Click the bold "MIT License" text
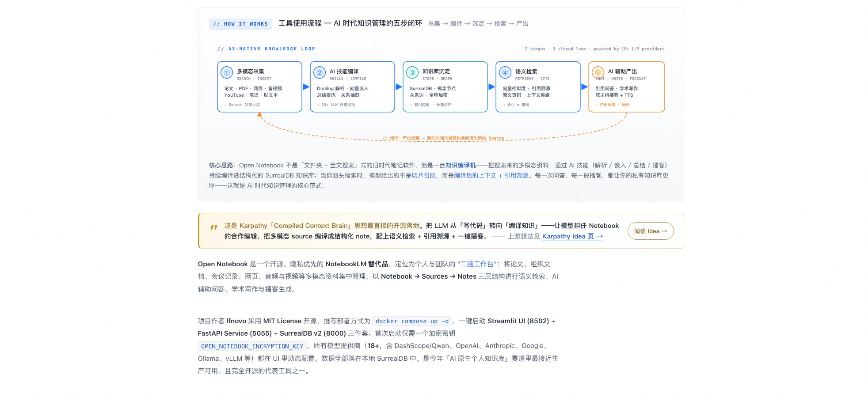 [x=282, y=321]
